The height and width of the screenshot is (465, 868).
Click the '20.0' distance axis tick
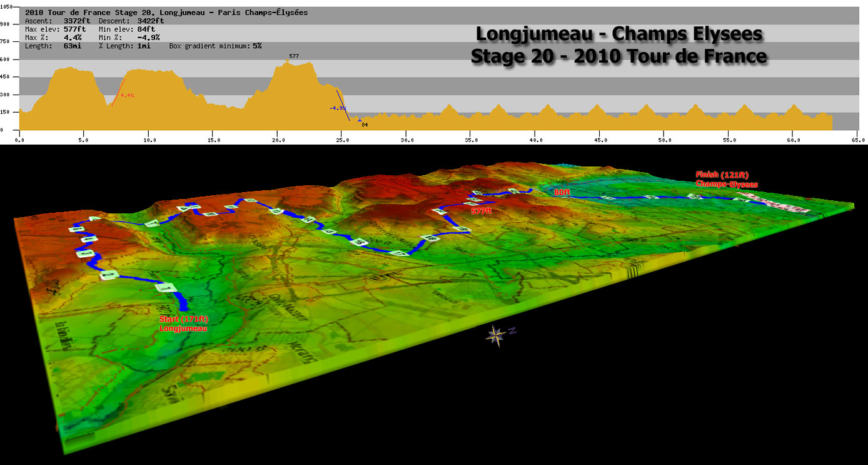click(277, 140)
